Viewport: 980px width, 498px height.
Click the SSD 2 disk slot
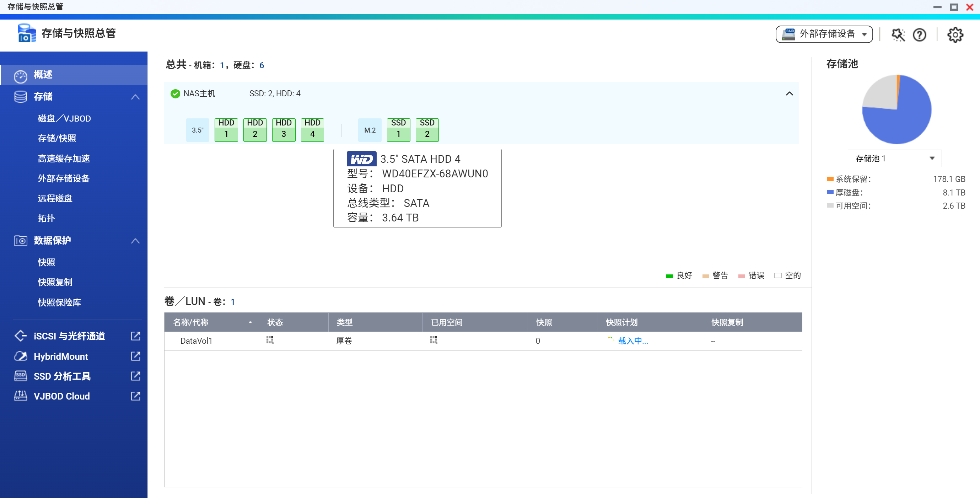(427, 129)
